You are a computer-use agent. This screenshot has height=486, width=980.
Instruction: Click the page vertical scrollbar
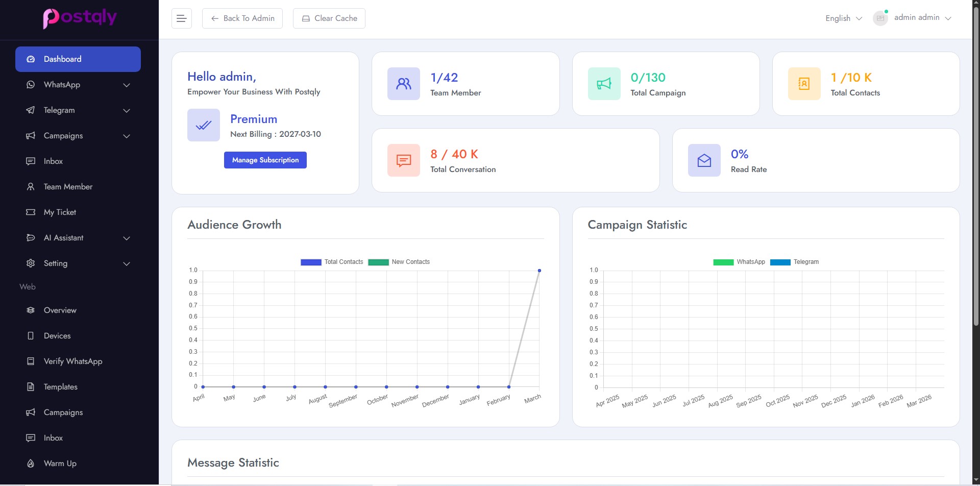975,168
